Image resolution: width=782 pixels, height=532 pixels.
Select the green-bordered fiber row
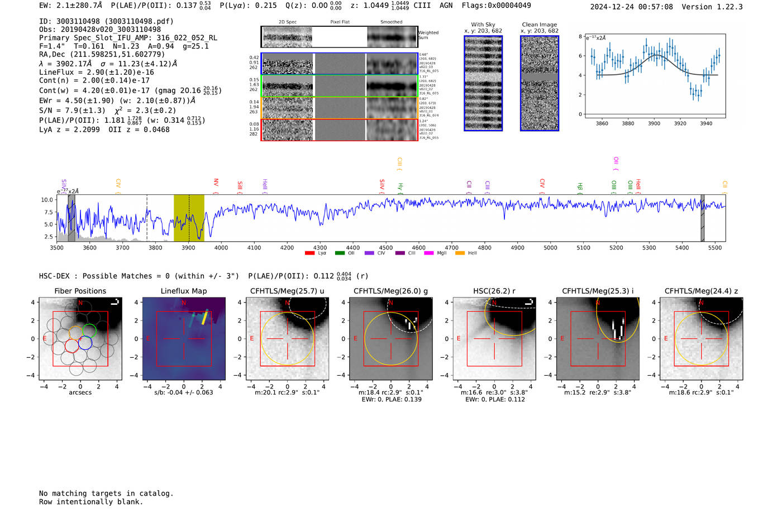pos(340,85)
